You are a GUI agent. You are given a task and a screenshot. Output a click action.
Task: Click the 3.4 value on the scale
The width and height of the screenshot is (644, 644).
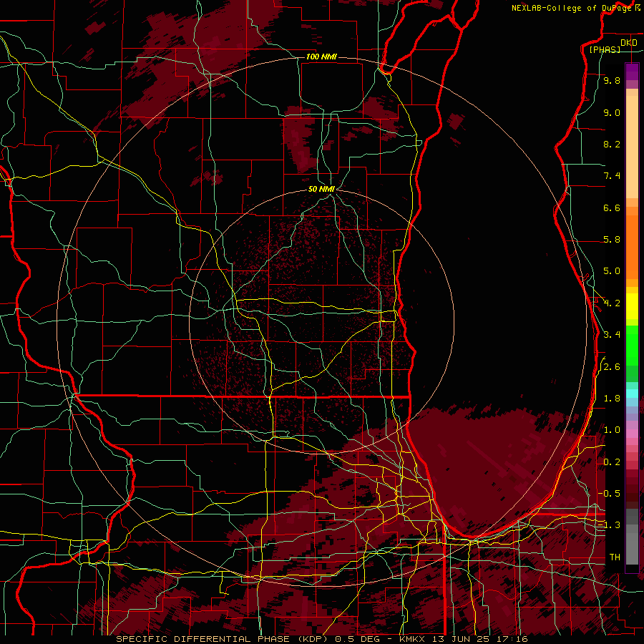(612, 335)
